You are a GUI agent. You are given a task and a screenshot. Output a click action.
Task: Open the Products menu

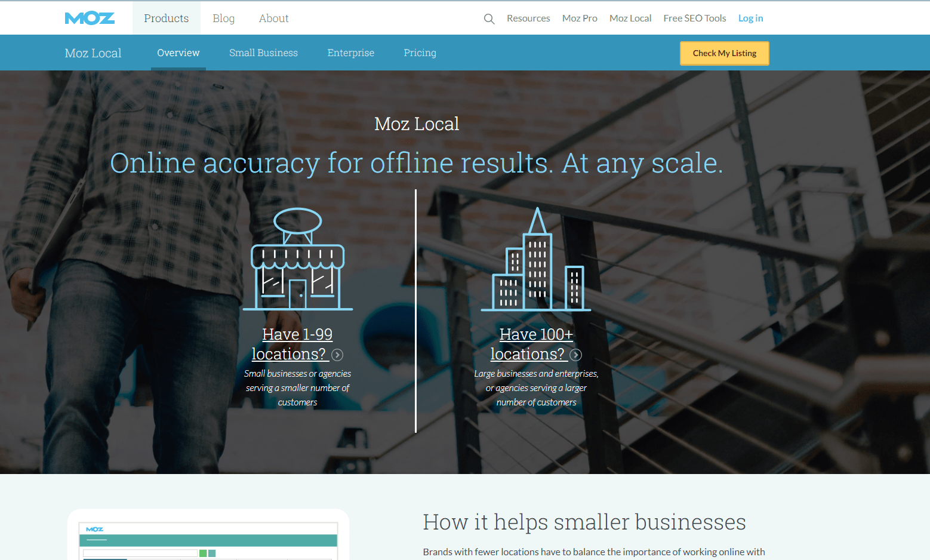coord(167,18)
